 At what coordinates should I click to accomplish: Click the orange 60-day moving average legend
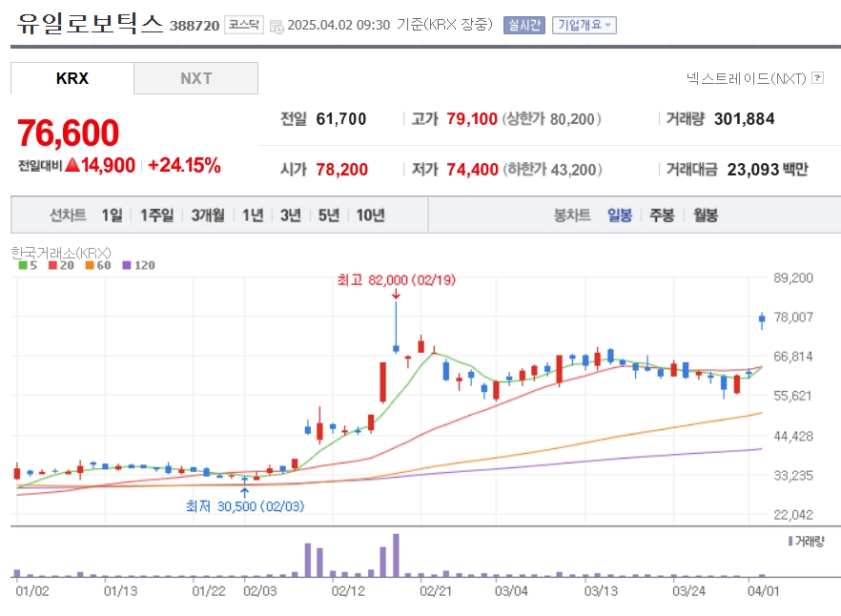(98, 265)
